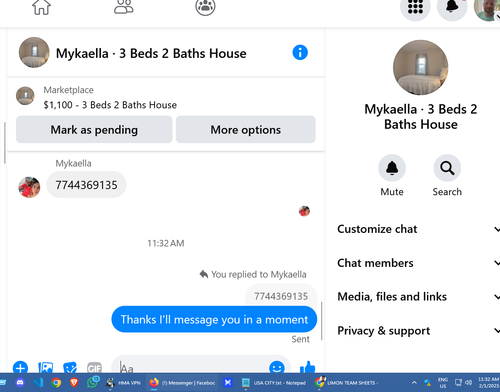Click large listing photo in info panel
Image resolution: width=500 pixels, height=392 pixels.
421,68
